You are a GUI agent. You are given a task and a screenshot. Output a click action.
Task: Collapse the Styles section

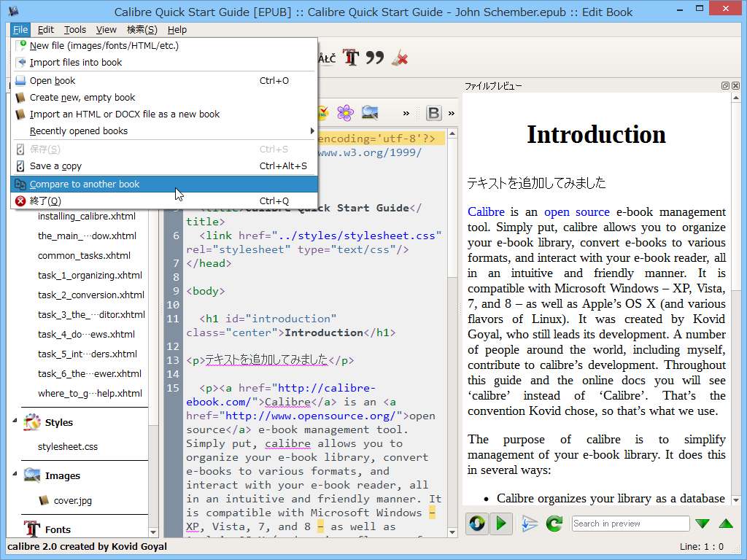coord(15,421)
